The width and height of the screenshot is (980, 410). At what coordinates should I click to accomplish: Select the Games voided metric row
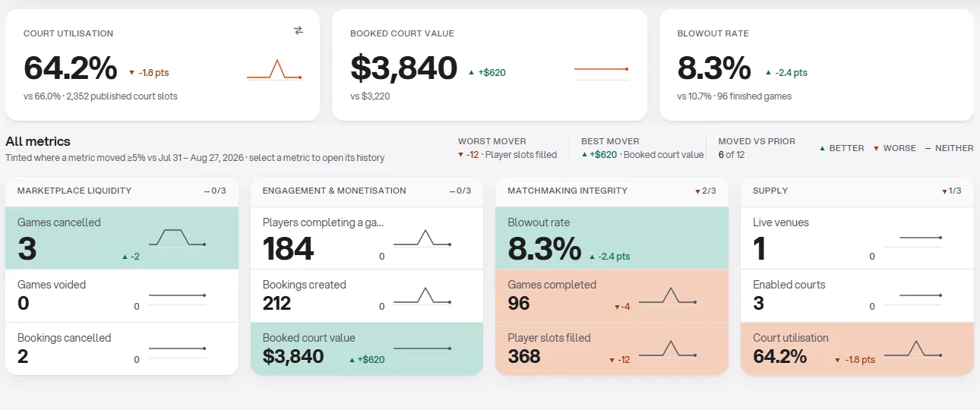click(x=122, y=296)
